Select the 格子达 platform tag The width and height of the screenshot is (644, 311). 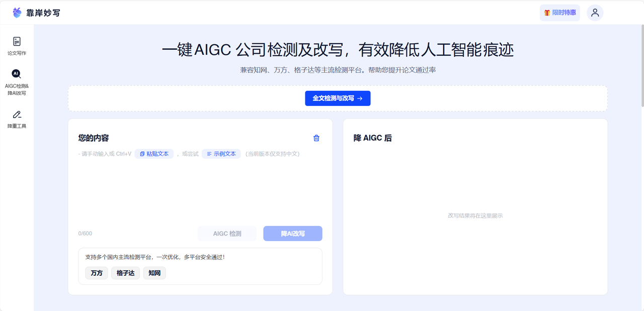tap(126, 273)
